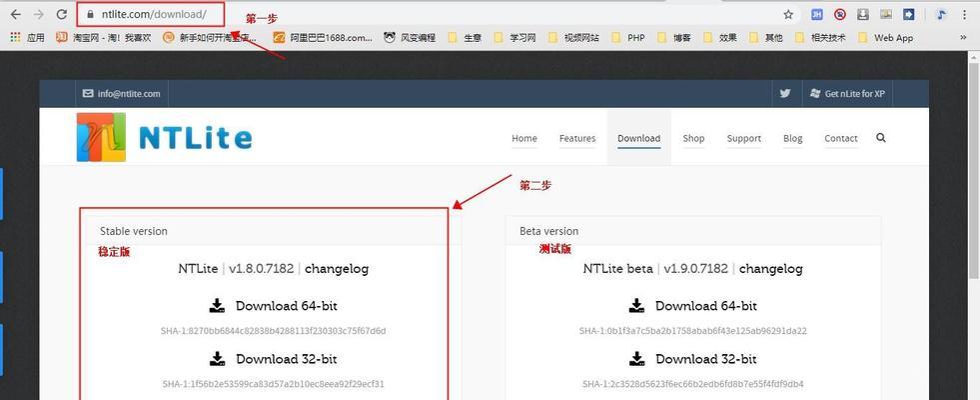
Task: Download NTLite beta 64-bit
Action: (692, 305)
